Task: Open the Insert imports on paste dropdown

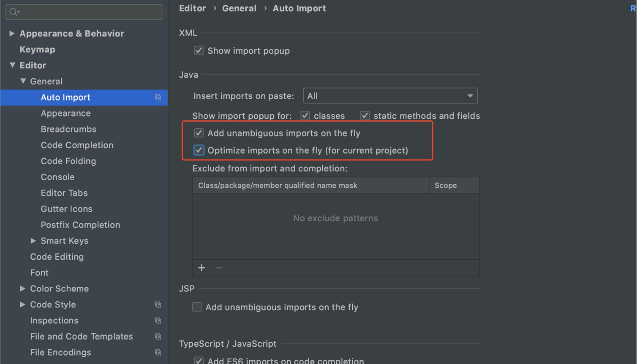Action: 390,96
